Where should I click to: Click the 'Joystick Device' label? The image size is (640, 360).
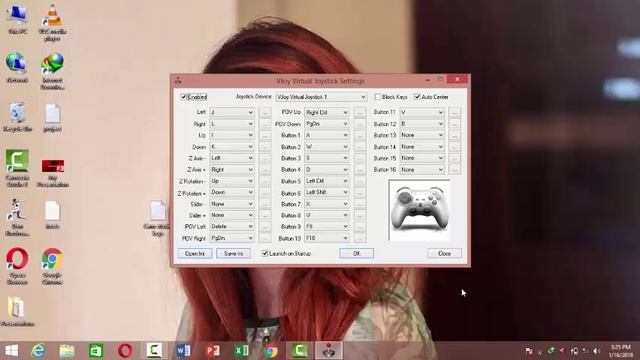(x=253, y=97)
